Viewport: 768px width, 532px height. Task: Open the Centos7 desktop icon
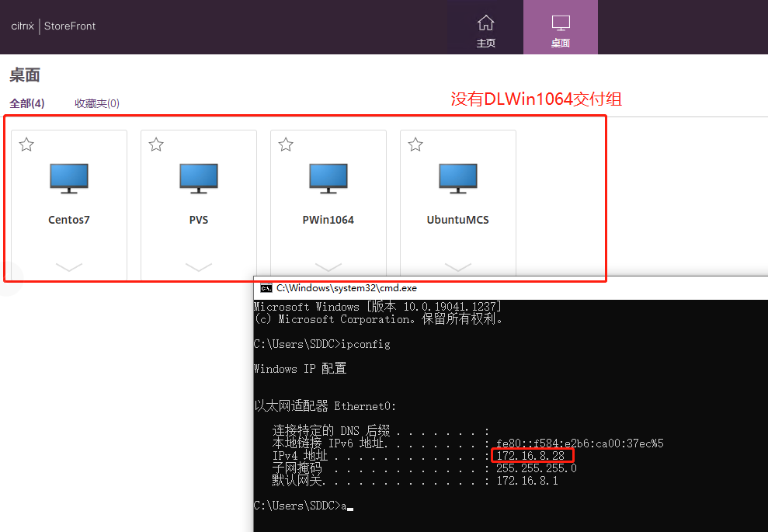click(x=68, y=177)
